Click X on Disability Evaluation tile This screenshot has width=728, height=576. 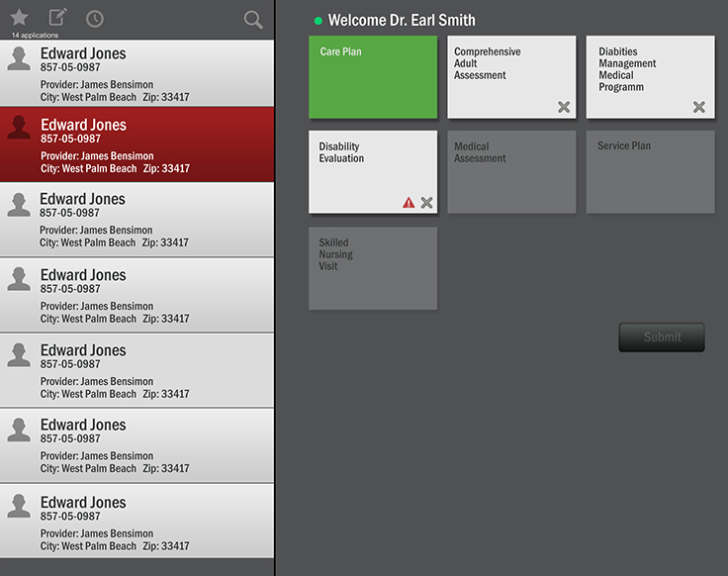point(426,203)
